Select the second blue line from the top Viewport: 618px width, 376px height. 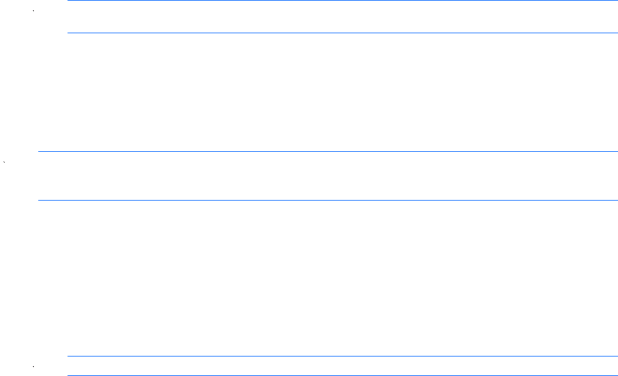click(x=343, y=33)
